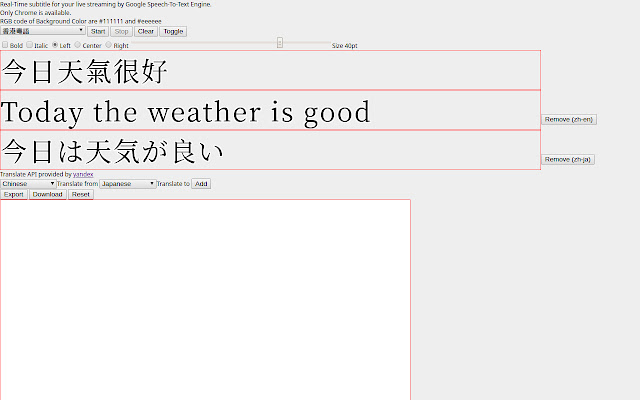Click the subtitle 'Today the weather is good'
This screenshot has width=640, height=400.
pos(186,112)
